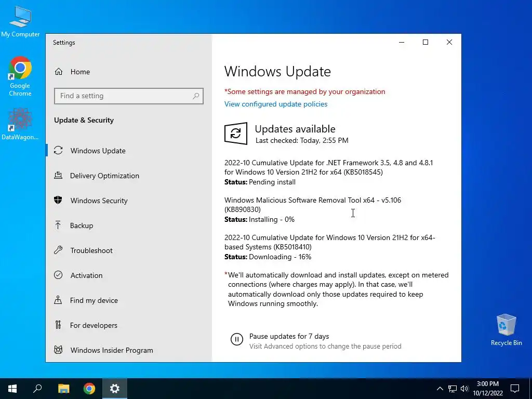The height and width of the screenshot is (399, 532).
Task: Click the Malicious Software Removal Tool entry
Action: click(312, 205)
